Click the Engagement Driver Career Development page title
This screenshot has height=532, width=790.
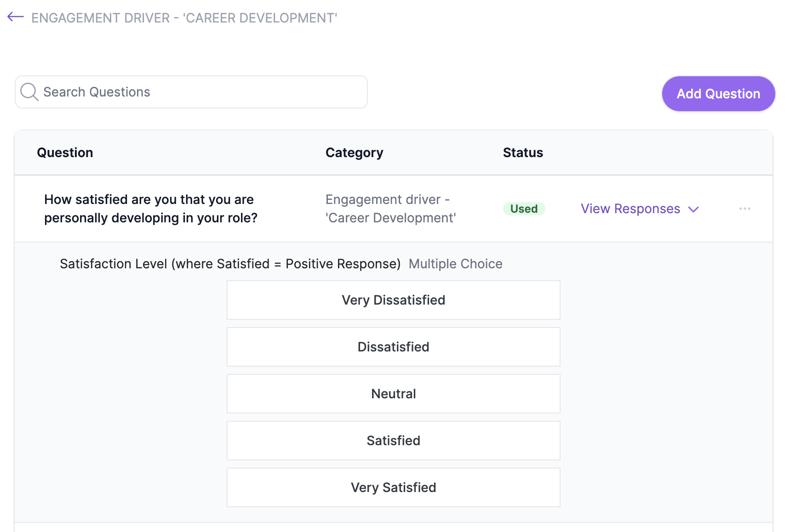(184, 18)
